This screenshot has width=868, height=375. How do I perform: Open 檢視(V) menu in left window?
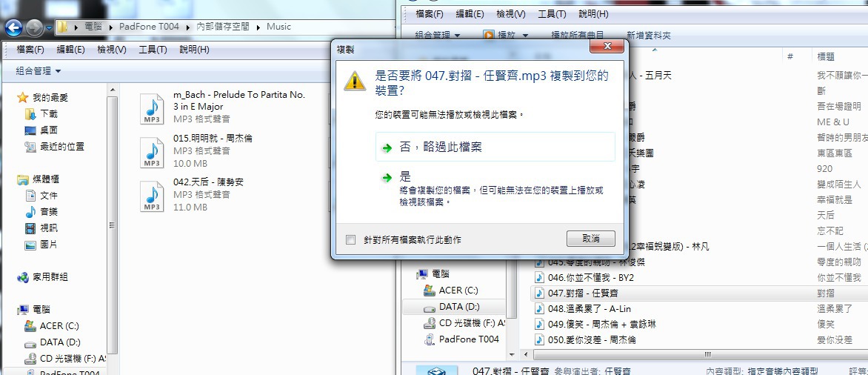click(112, 50)
